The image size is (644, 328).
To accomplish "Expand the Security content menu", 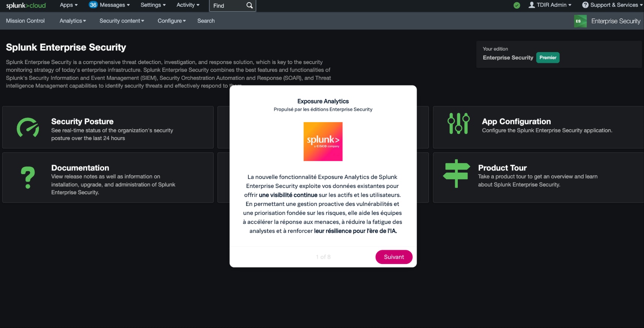I will [x=122, y=21].
